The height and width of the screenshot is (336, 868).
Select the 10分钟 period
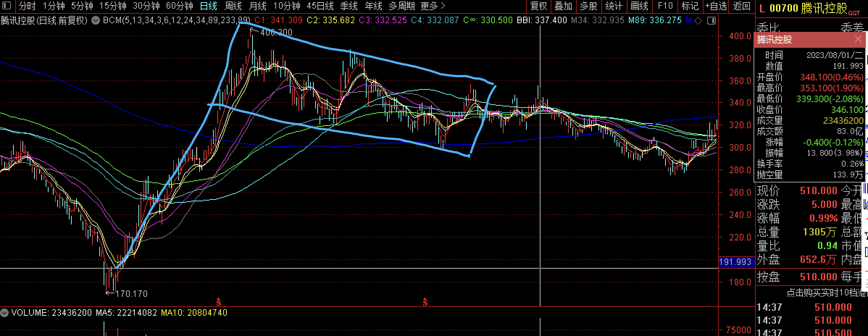click(x=287, y=6)
